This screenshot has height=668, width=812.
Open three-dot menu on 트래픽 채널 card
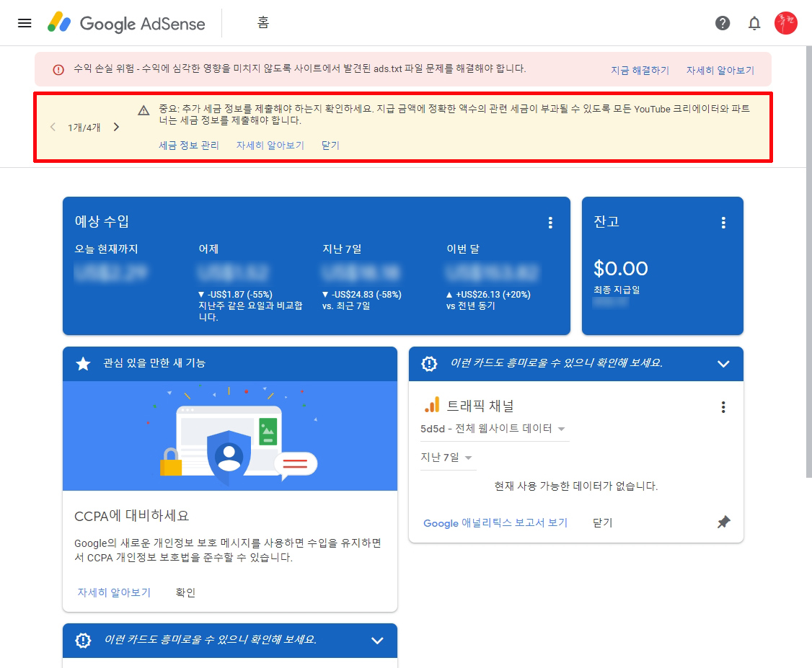point(723,407)
